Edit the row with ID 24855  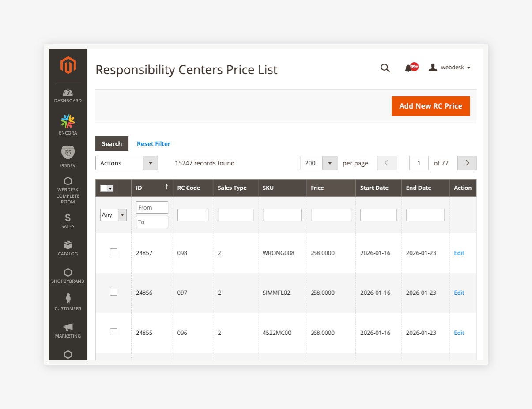point(459,333)
